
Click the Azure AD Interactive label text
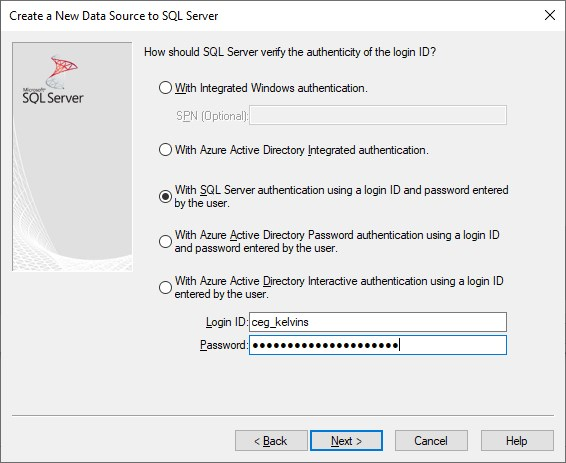(x=339, y=287)
